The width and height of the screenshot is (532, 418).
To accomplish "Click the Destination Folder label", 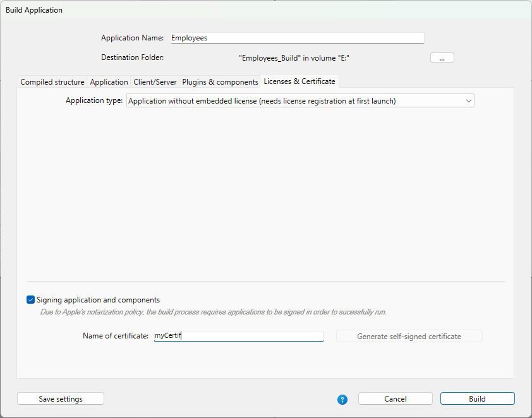I will pyautogui.click(x=132, y=57).
